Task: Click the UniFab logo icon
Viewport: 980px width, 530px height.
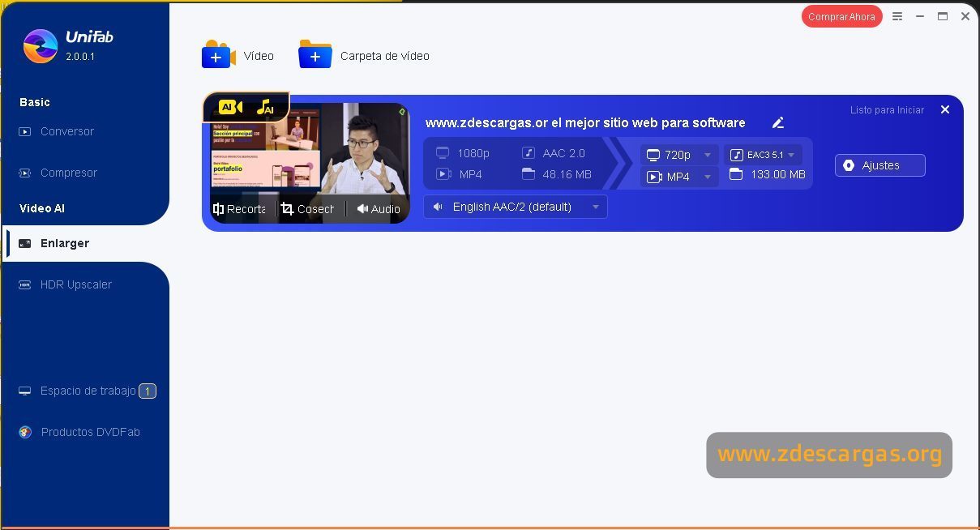Action: pos(41,46)
